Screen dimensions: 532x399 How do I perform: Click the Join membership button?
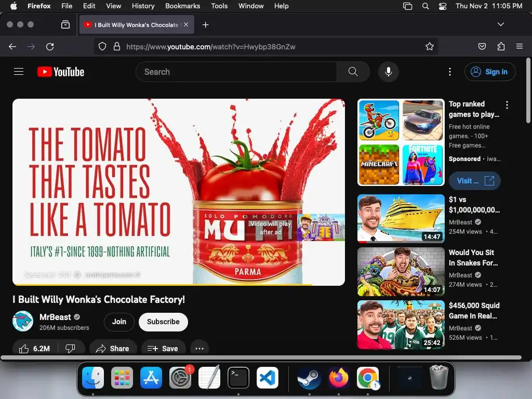(119, 322)
